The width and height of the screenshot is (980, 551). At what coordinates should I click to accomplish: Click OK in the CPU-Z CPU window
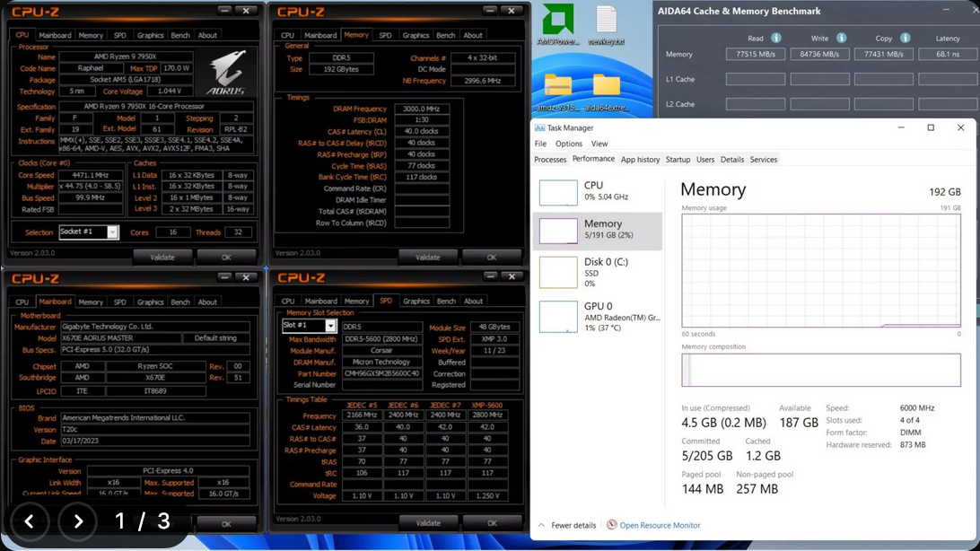(x=226, y=257)
